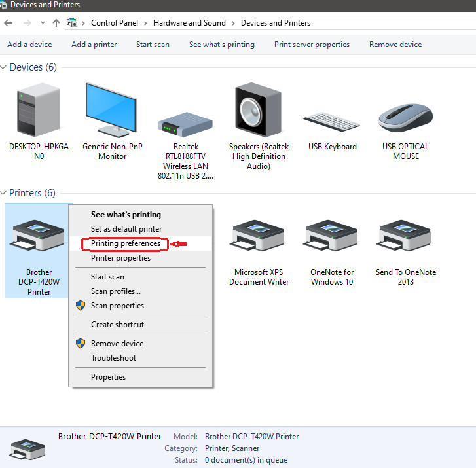This screenshot has height=468, width=476.
Task: Open Scan profiles... menu entry
Action: point(140,291)
